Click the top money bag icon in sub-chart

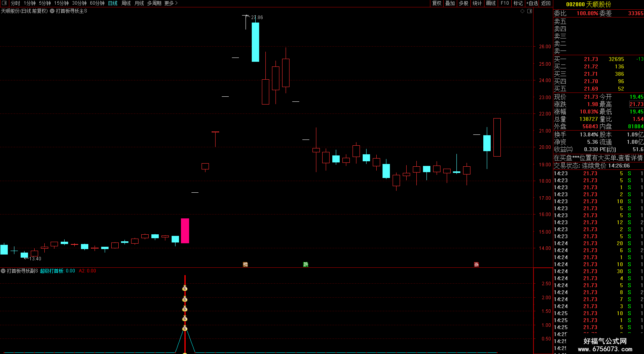[185, 288]
